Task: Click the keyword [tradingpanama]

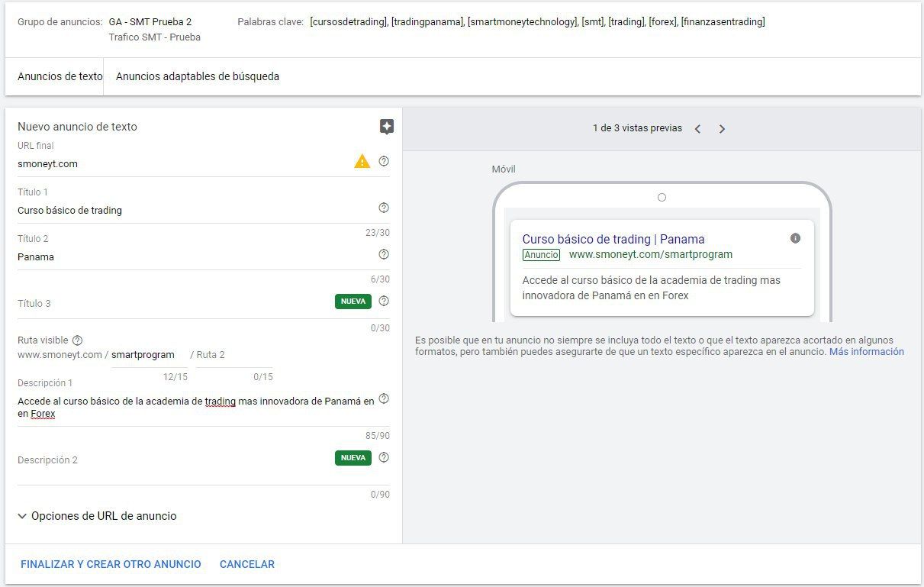Action: coord(427,22)
